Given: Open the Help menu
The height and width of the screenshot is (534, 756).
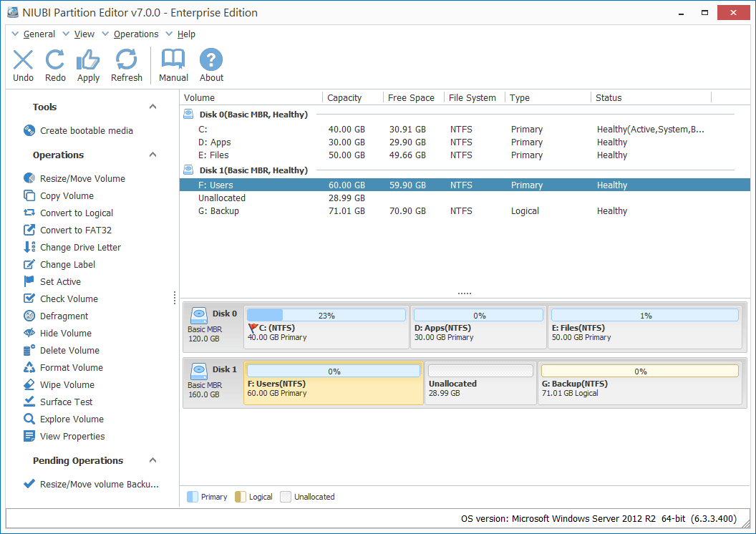Looking at the screenshot, I should (x=186, y=34).
